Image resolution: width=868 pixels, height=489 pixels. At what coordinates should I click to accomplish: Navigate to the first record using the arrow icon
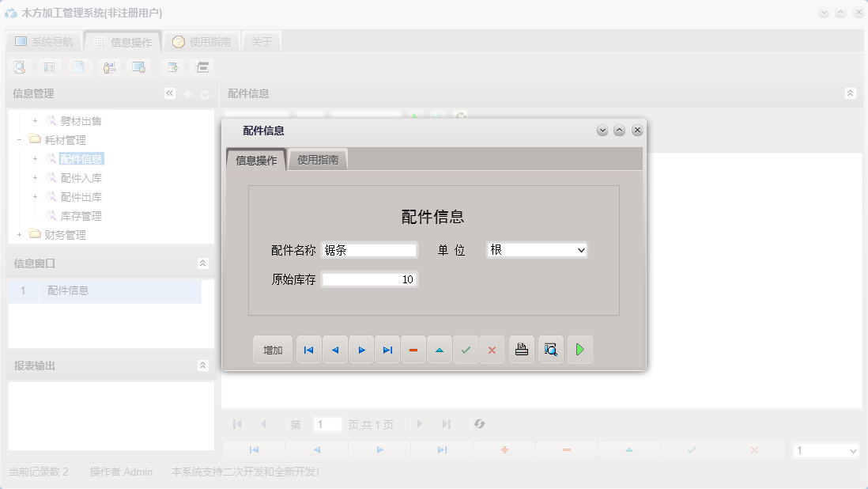click(x=308, y=349)
